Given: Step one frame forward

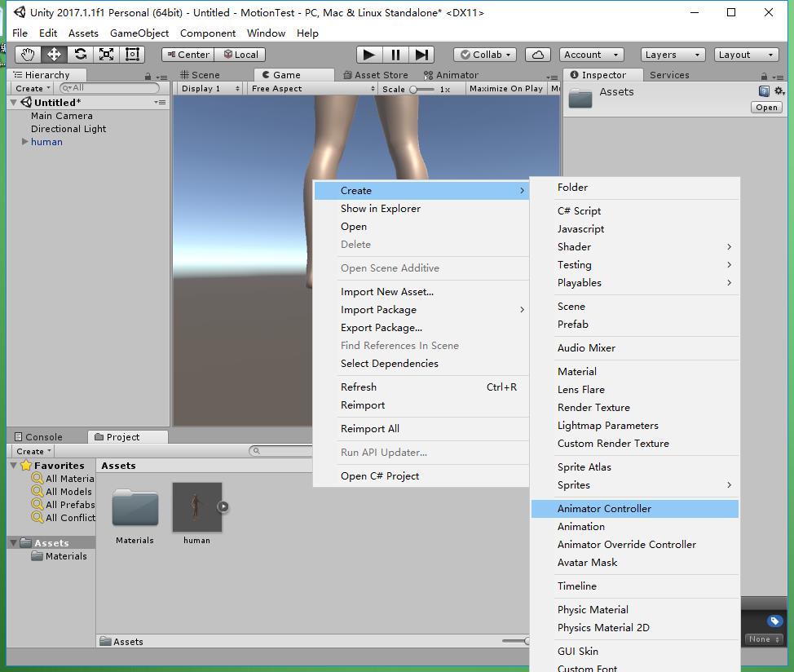Looking at the screenshot, I should click(x=421, y=54).
